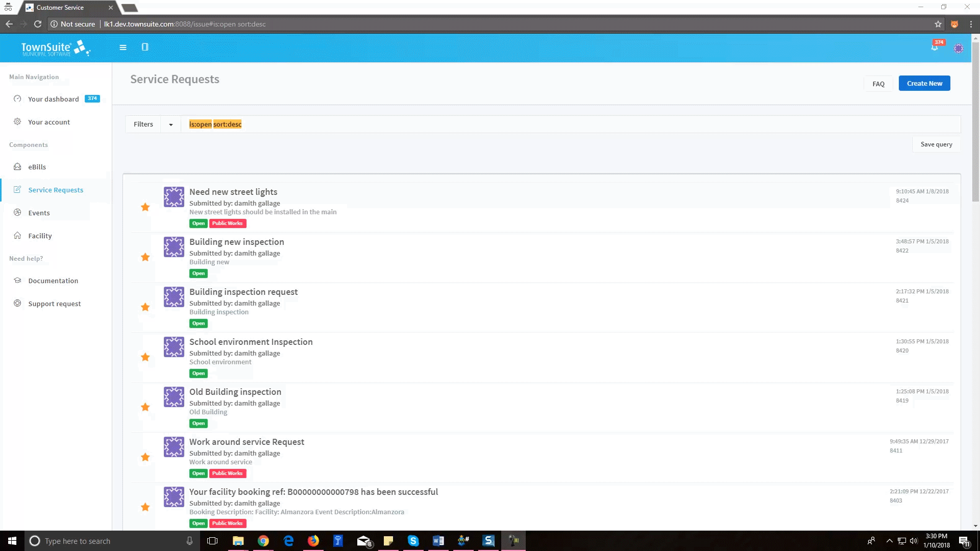This screenshot has height=551, width=980.
Task: Toggle star on Work around service Request
Action: click(x=145, y=457)
